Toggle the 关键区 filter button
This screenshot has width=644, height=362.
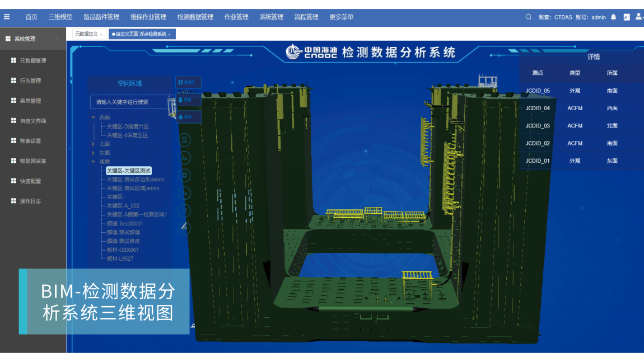coord(188,82)
